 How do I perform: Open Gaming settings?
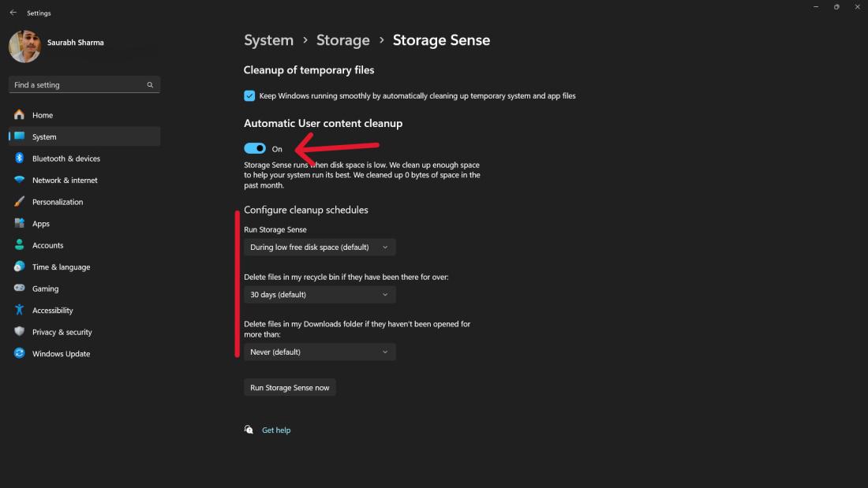click(43, 289)
